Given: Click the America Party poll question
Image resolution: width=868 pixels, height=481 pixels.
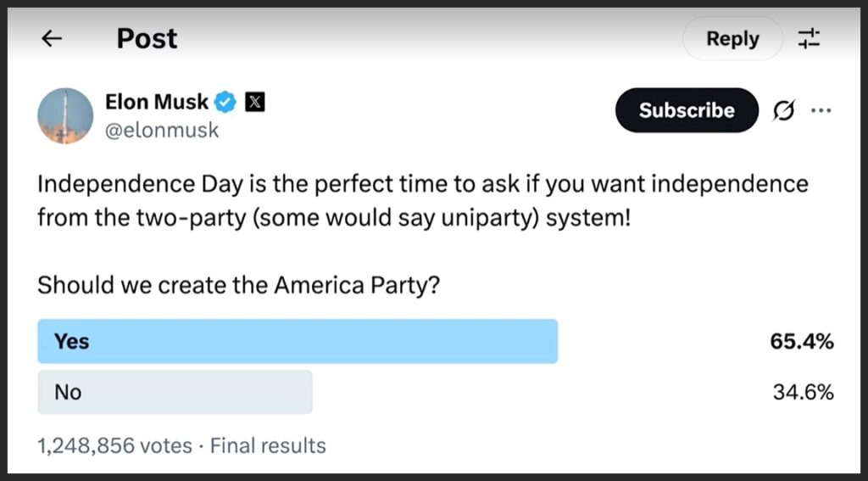Looking at the screenshot, I should click(x=238, y=286).
